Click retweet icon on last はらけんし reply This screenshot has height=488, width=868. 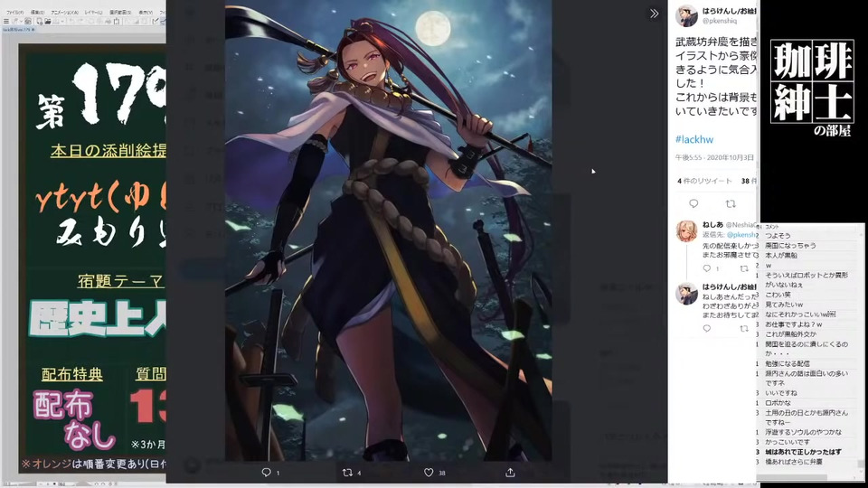point(744,329)
